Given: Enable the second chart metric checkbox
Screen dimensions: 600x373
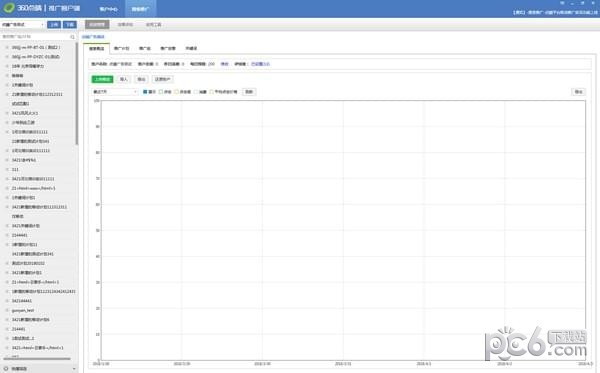Looking at the screenshot, I should [161, 92].
